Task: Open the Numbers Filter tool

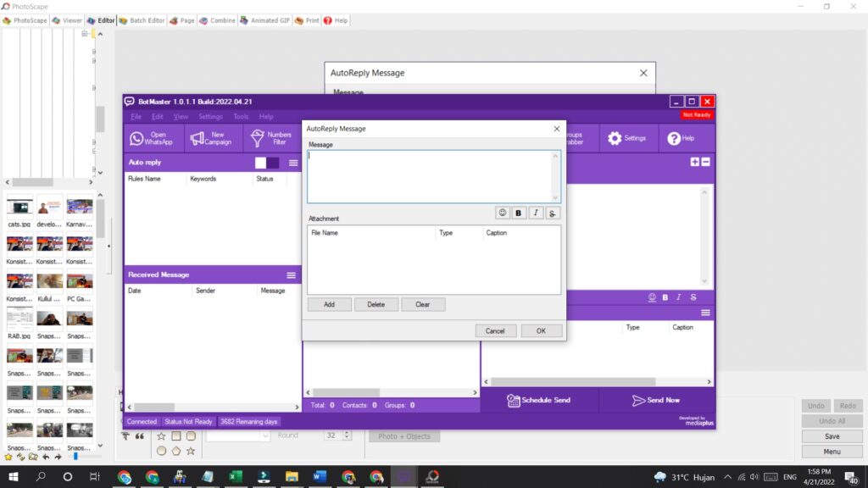Action: click(x=271, y=138)
